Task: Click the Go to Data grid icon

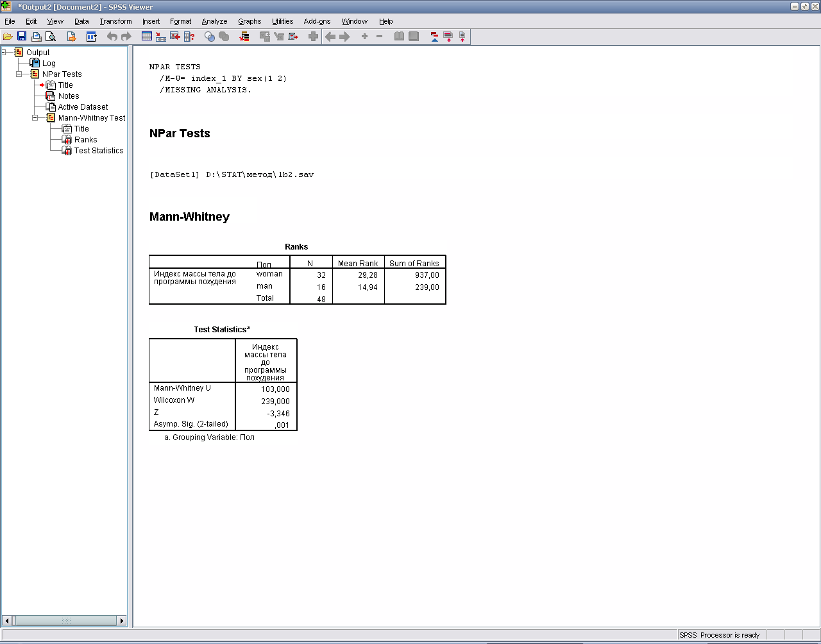Action: [146, 37]
